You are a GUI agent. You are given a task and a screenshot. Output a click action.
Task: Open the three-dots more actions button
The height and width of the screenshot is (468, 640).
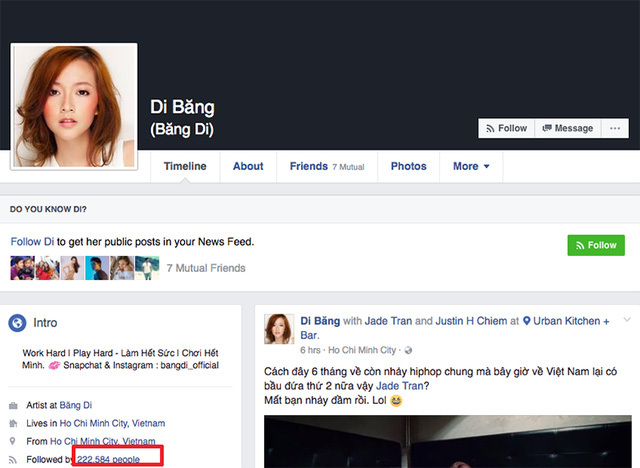click(616, 128)
